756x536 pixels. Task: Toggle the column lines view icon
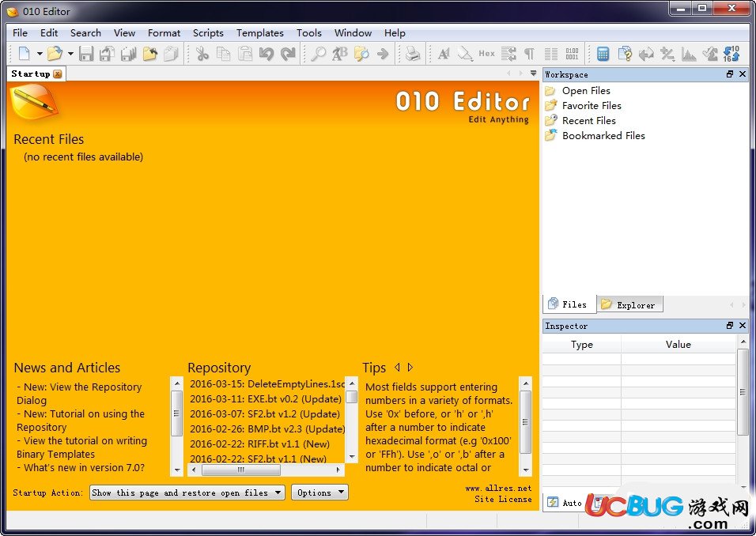[550, 54]
